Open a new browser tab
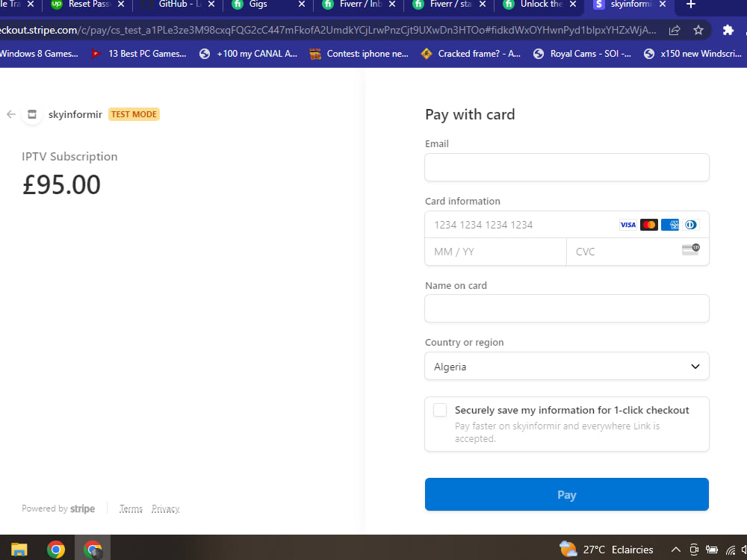 pos(691,4)
